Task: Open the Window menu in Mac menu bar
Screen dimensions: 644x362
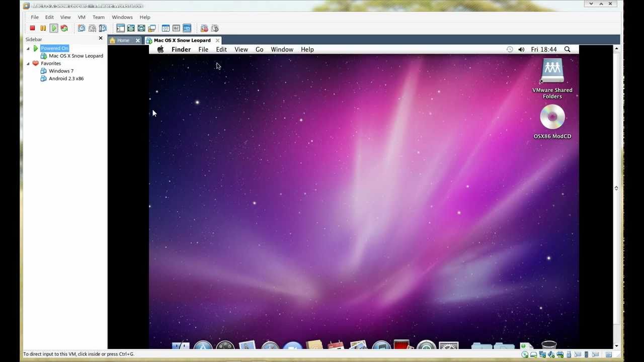Action: click(282, 49)
